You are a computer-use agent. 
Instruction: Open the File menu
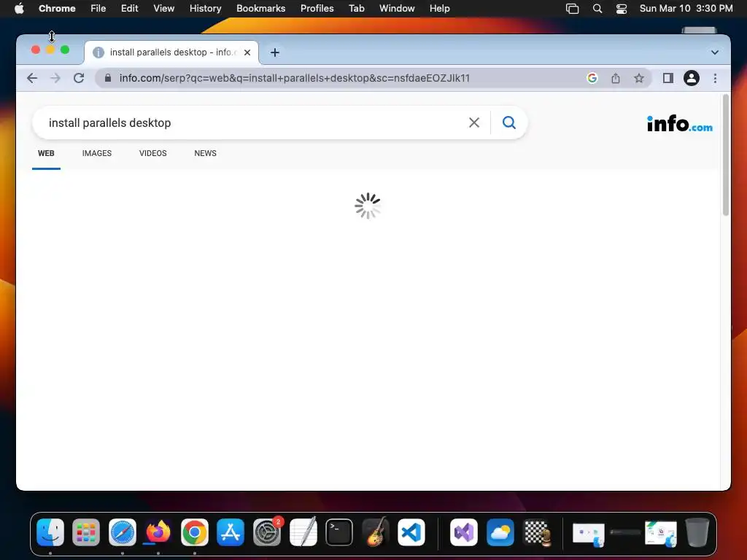98,9
